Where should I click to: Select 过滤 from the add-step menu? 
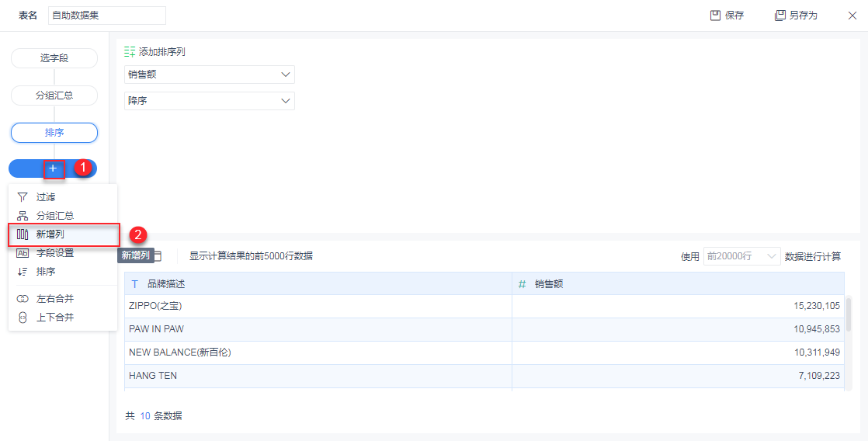pyautogui.click(x=63, y=197)
